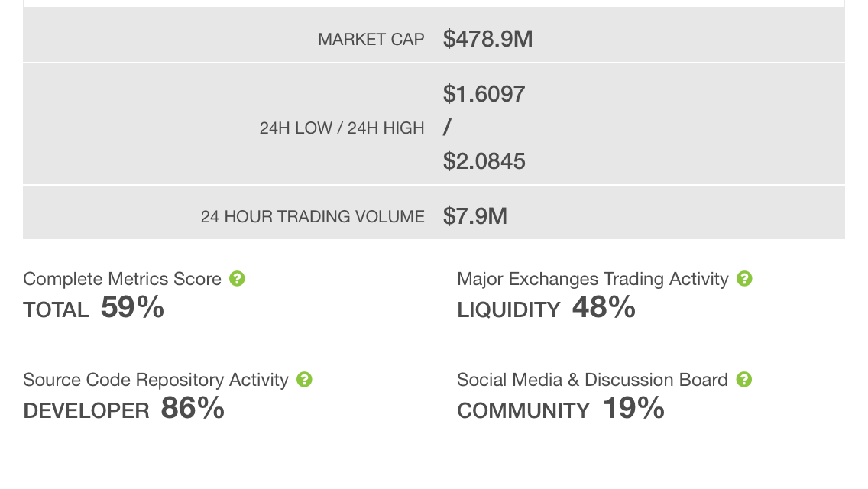Viewport: 868px width, 489px height.
Task: Click the $478.9M market cap value
Action: tap(487, 39)
